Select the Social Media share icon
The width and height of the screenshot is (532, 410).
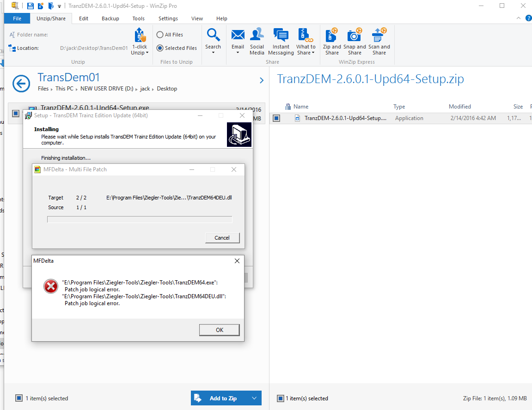click(257, 36)
